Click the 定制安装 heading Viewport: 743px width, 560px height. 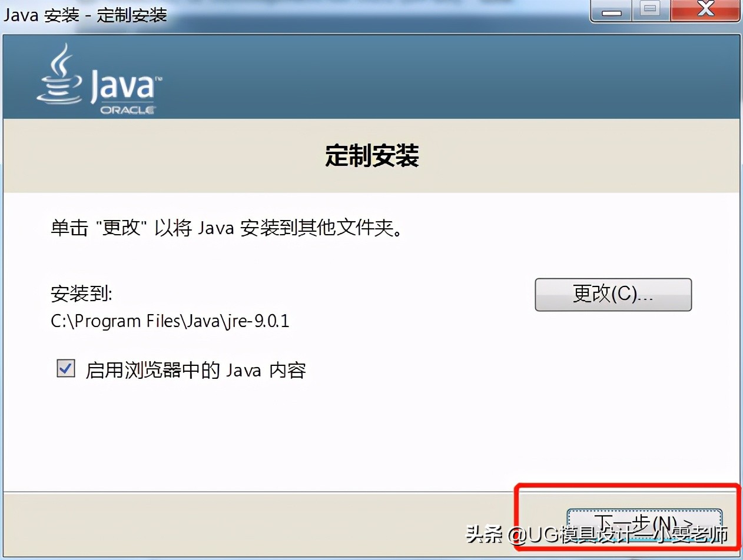click(x=371, y=156)
